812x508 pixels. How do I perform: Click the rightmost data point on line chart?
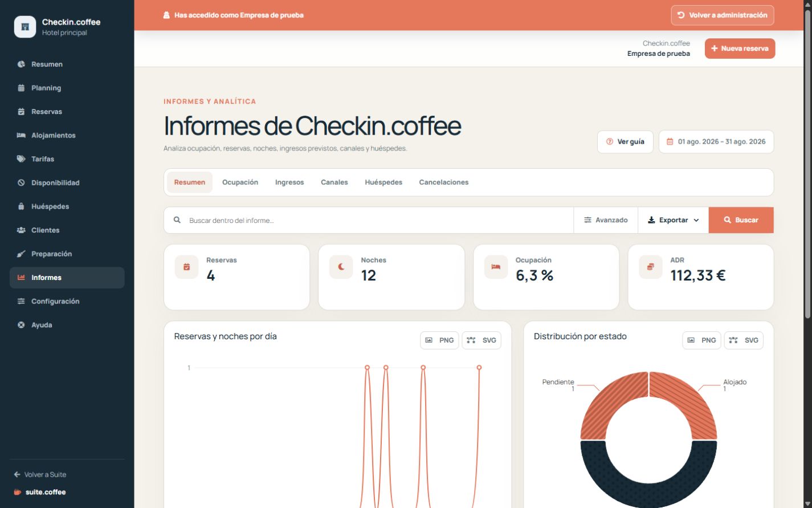click(x=479, y=368)
